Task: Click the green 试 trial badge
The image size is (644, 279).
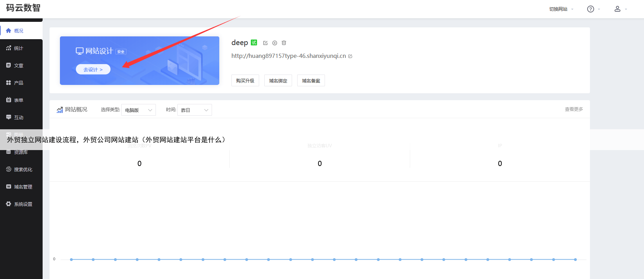Action: point(254,43)
